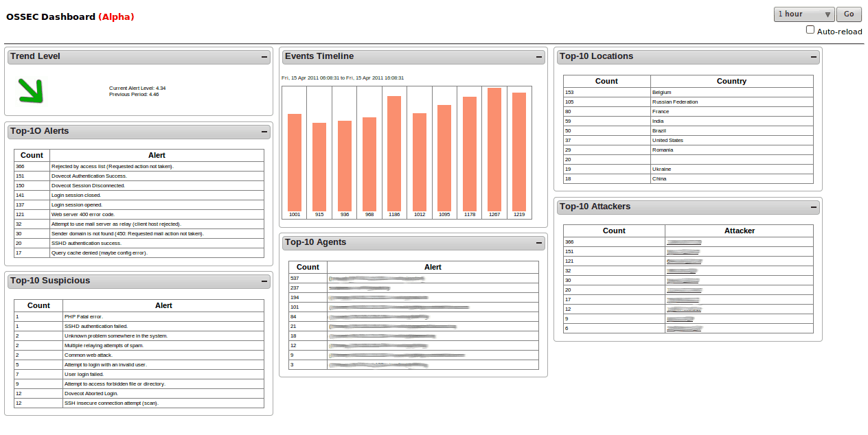Open the time range dropdown showing 1 hour
Image resolution: width=868 pixels, height=435 pixels.
pyautogui.click(x=803, y=14)
